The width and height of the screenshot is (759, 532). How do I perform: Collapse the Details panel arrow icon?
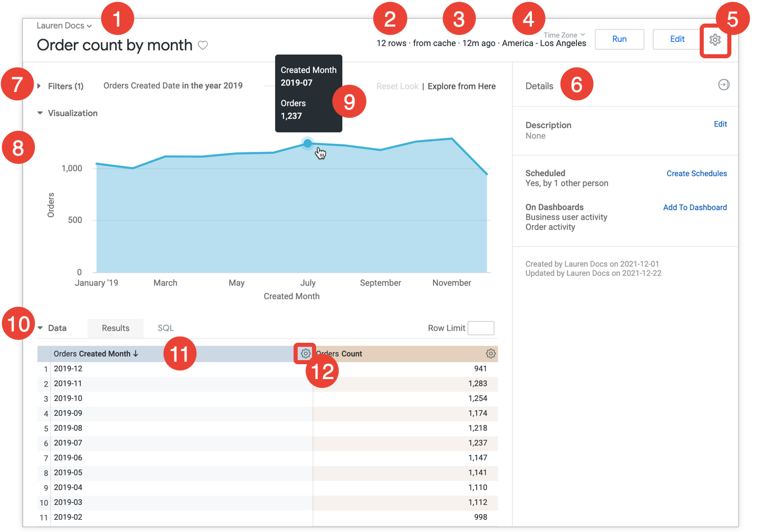click(723, 85)
